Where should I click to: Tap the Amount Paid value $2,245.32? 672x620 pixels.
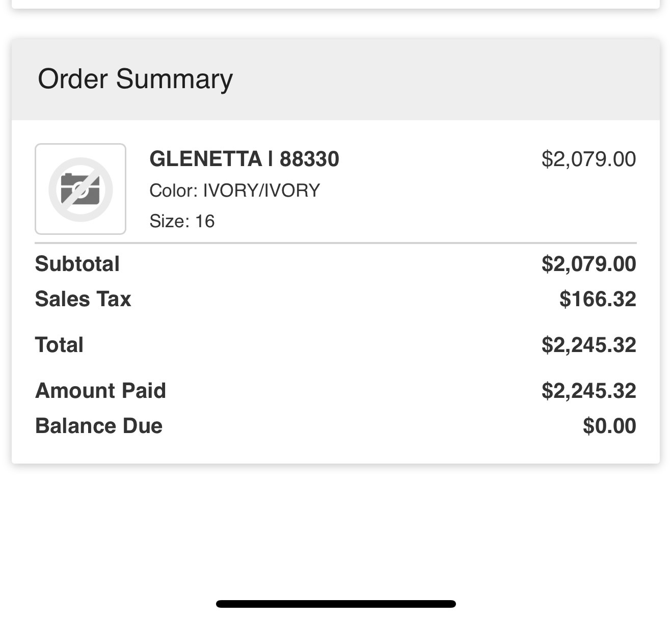click(588, 391)
